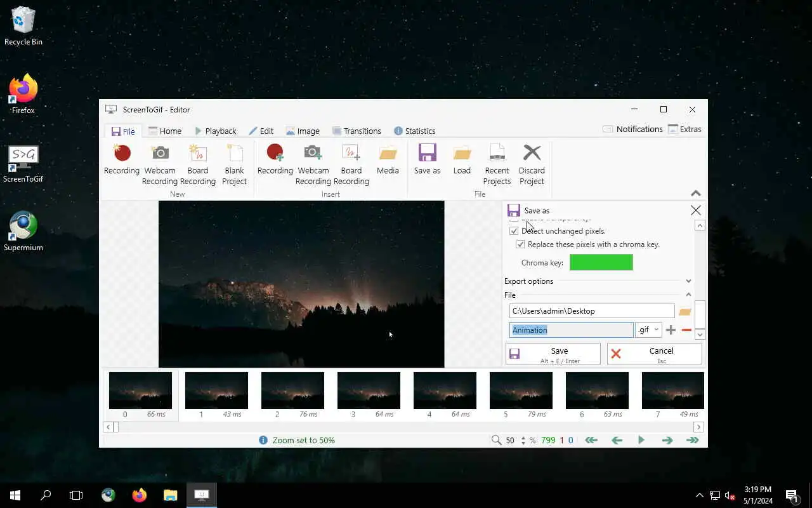The width and height of the screenshot is (812, 508).
Task: Start a new screen Recording in New group
Action: pos(122,159)
